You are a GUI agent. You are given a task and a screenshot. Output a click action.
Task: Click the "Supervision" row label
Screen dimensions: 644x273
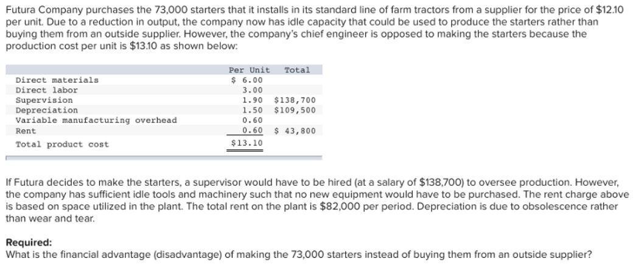click(x=44, y=100)
